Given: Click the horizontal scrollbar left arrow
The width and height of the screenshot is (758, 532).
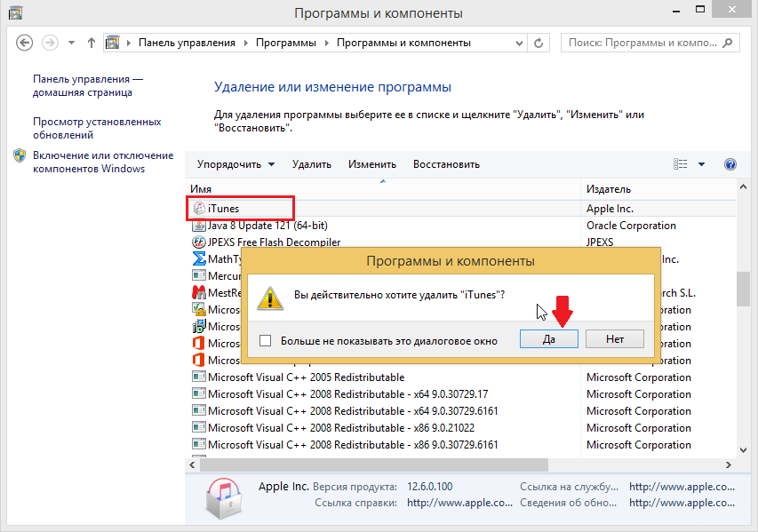Looking at the screenshot, I should [x=193, y=465].
